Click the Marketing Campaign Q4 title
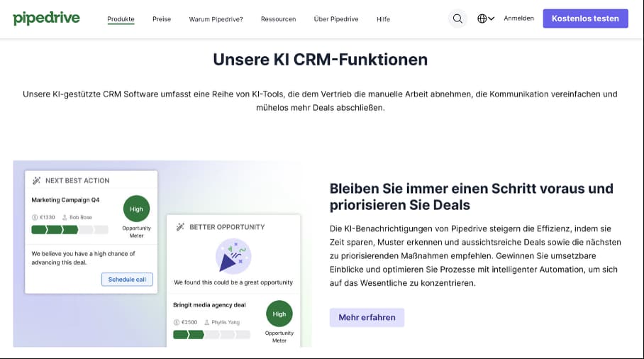644x359 pixels. 65,200
